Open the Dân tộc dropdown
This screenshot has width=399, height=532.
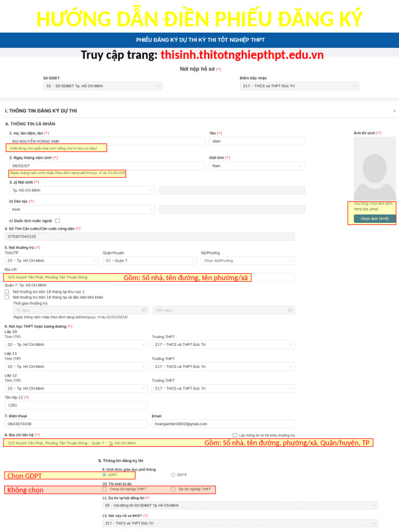click(82, 209)
